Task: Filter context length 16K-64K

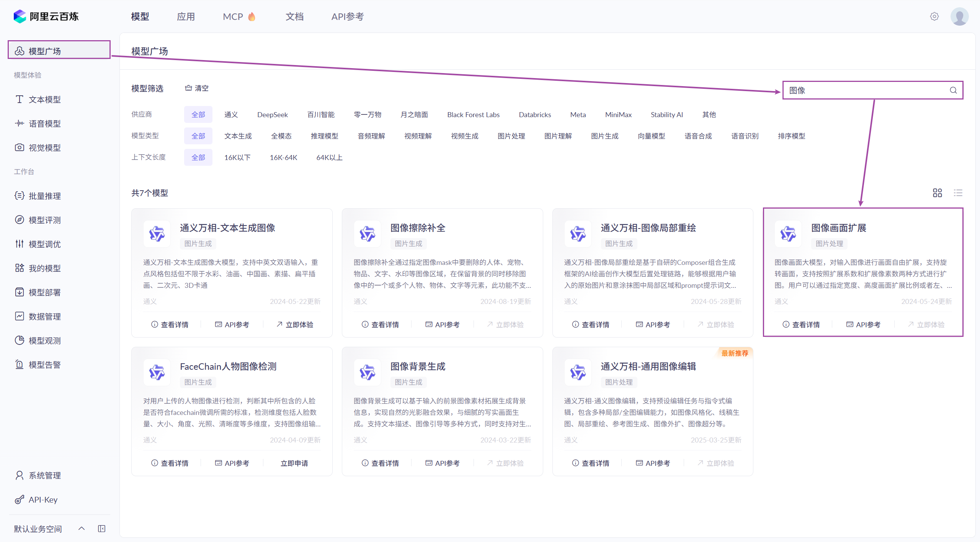Action: pyautogui.click(x=284, y=157)
